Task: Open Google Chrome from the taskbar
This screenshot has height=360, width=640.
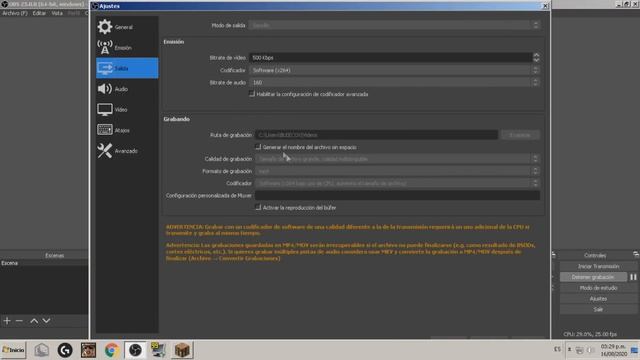Action: tap(111, 350)
